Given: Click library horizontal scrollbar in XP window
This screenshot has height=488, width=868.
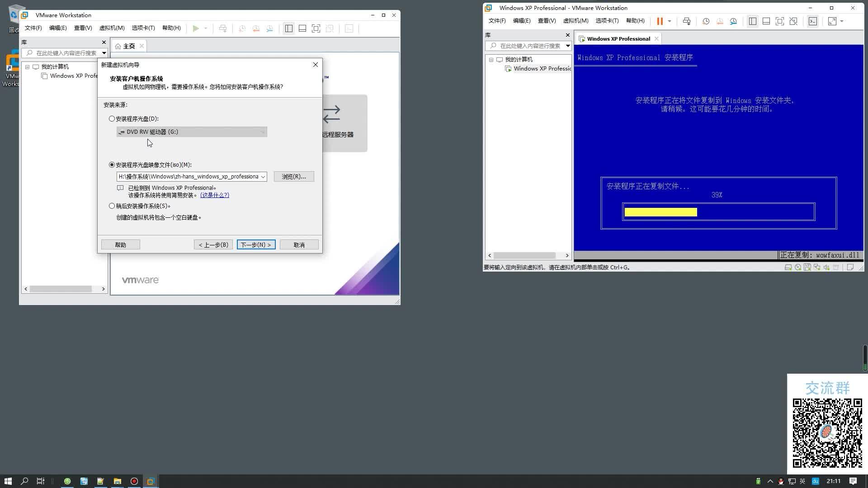Looking at the screenshot, I should click(x=524, y=256).
